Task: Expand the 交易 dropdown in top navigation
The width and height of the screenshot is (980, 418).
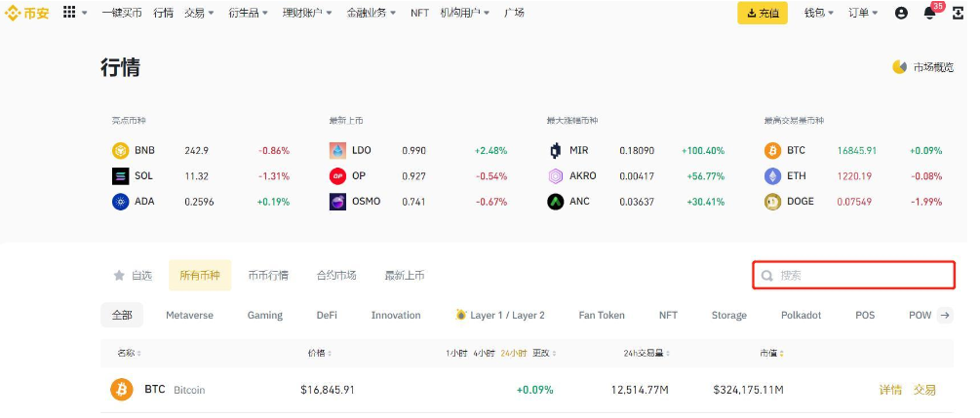Action: 199,13
